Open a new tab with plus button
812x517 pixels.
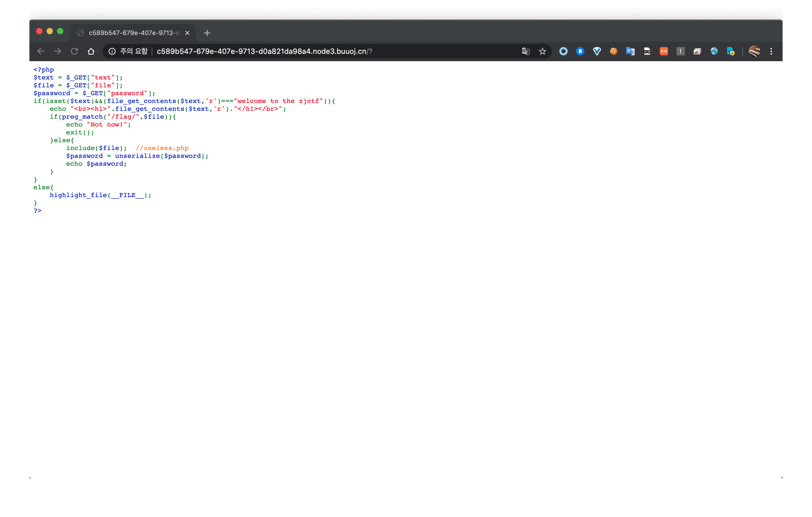[x=207, y=33]
